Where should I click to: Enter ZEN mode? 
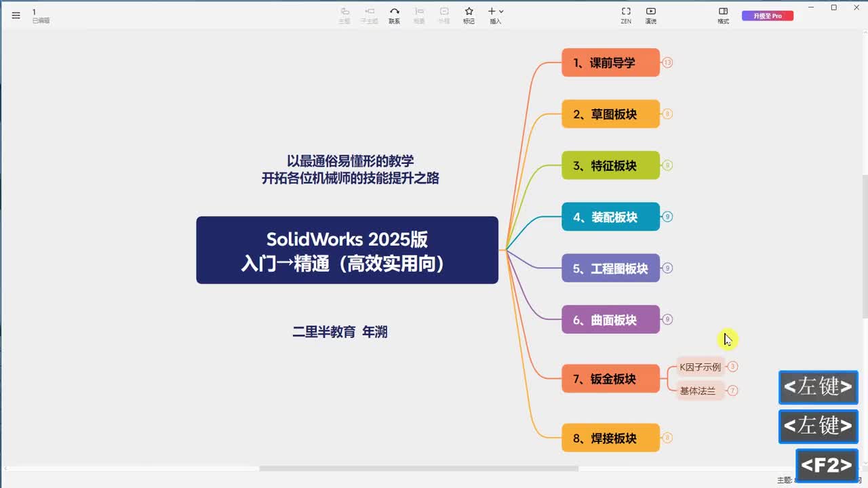pyautogui.click(x=626, y=15)
